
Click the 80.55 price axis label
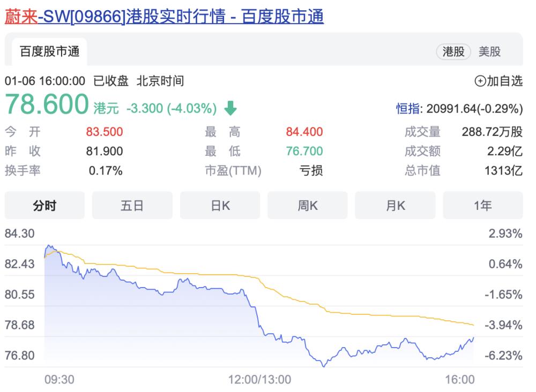click(19, 295)
